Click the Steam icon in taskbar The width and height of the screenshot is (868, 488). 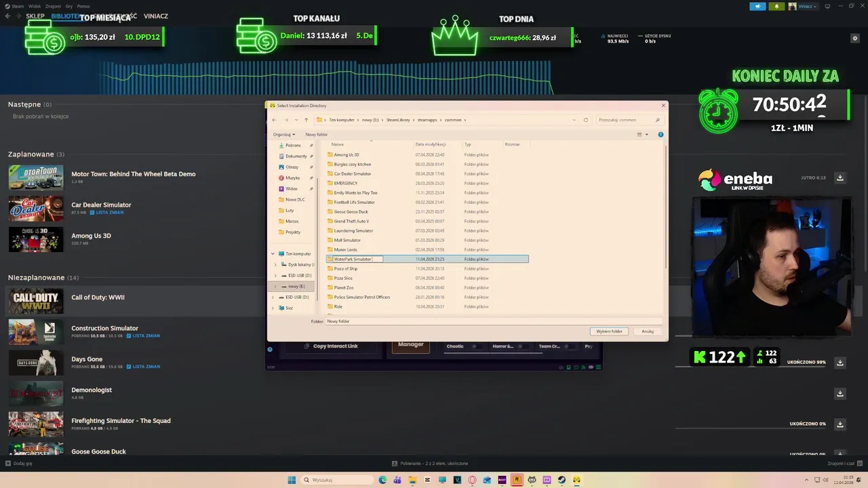click(561, 480)
